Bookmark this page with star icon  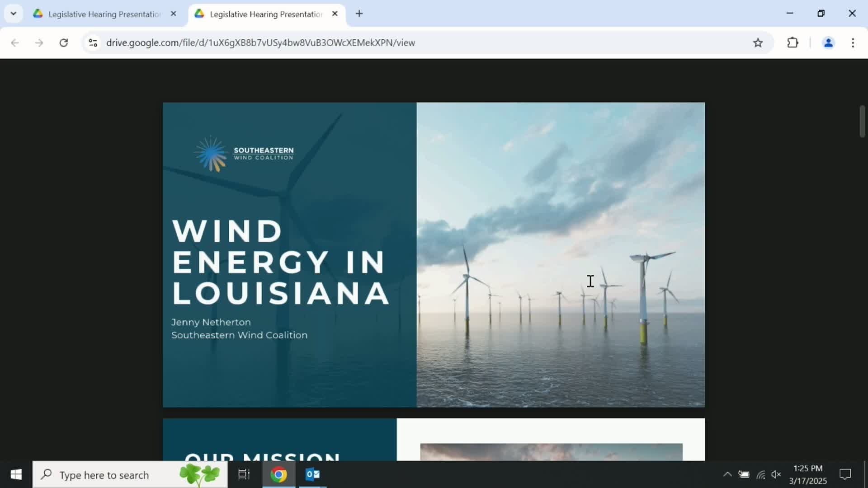tap(758, 42)
